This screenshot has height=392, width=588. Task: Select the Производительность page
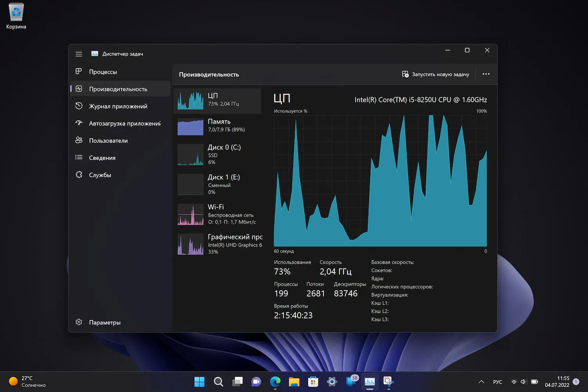120,89
